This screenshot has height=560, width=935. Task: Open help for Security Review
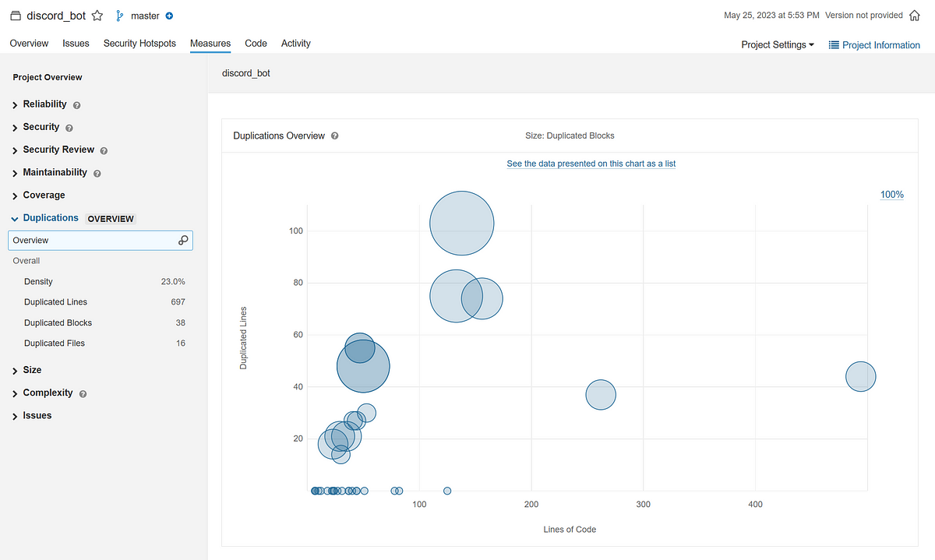(x=104, y=150)
